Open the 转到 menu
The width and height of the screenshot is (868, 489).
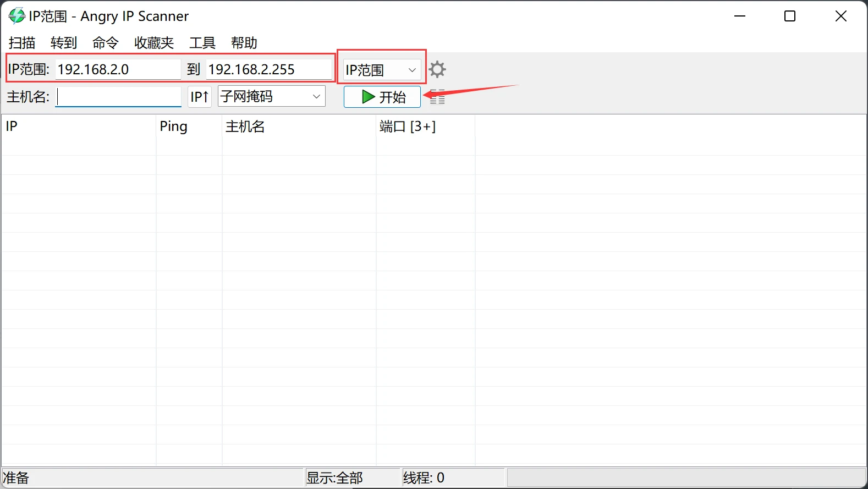click(64, 42)
